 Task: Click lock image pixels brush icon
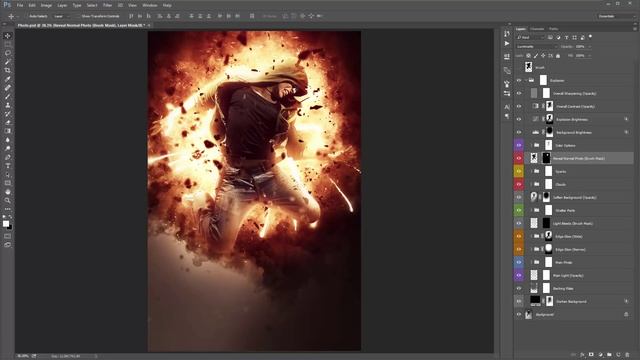(x=536, y=56)
